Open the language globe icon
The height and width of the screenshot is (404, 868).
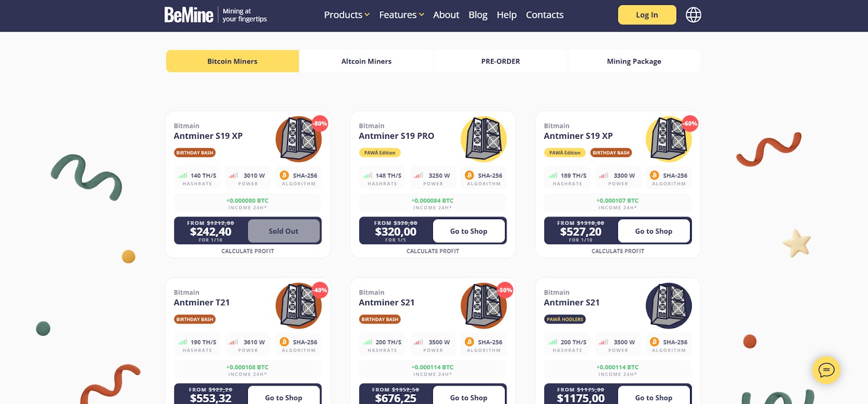pos(693,15)
